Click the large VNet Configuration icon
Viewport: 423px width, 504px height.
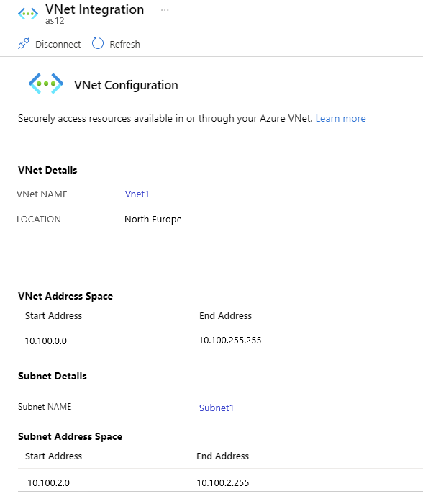[x=46, y=84]
